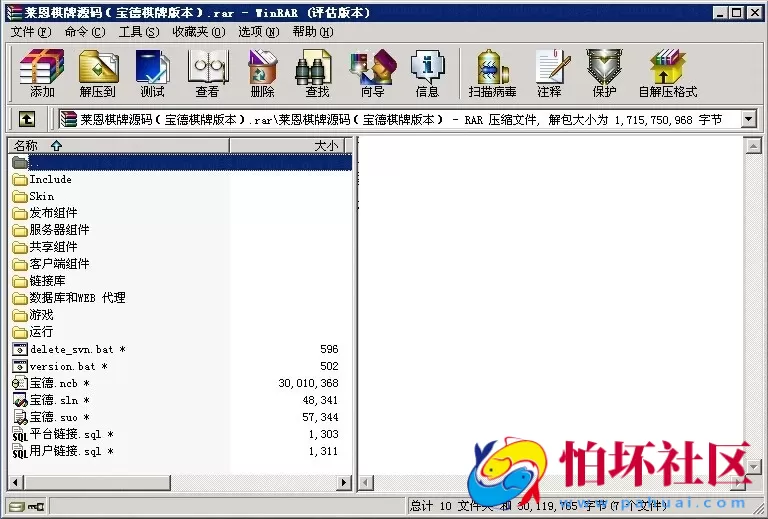Go up one folder level button
Viewport: 768px width, 519px height.
click(x=27, y=119)
